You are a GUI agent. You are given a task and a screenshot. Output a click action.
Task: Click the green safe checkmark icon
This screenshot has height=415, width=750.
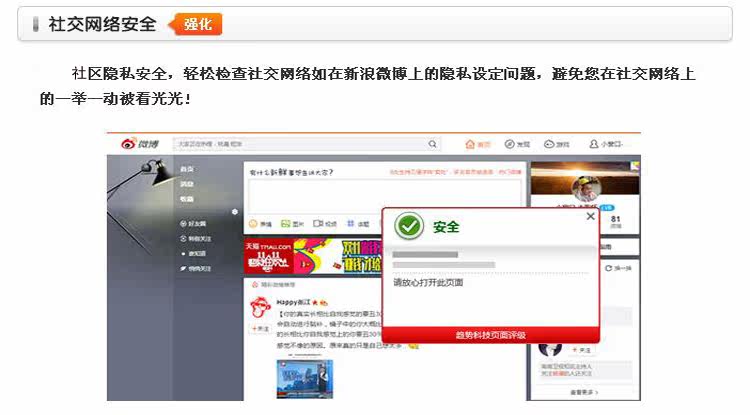click(x=409, y=227)
